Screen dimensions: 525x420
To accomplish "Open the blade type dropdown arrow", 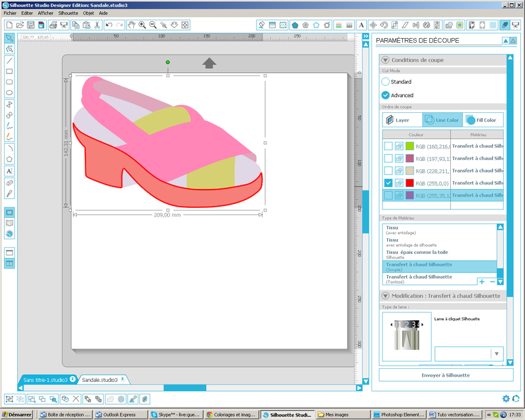I will point(497,354).
